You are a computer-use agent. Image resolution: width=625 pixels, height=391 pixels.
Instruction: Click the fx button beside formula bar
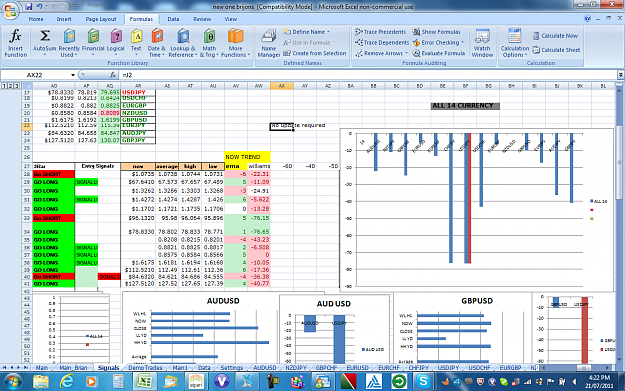[x=113, y=75]
